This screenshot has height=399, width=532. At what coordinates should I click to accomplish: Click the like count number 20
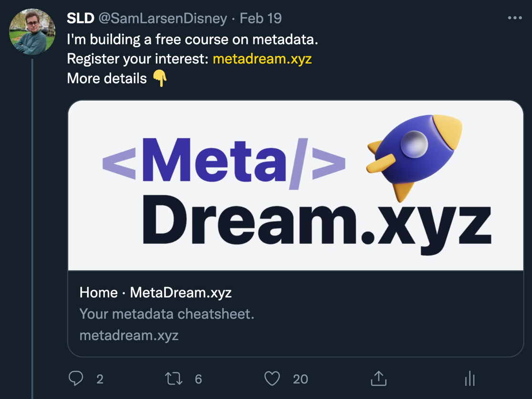click(x=300, y=379)
